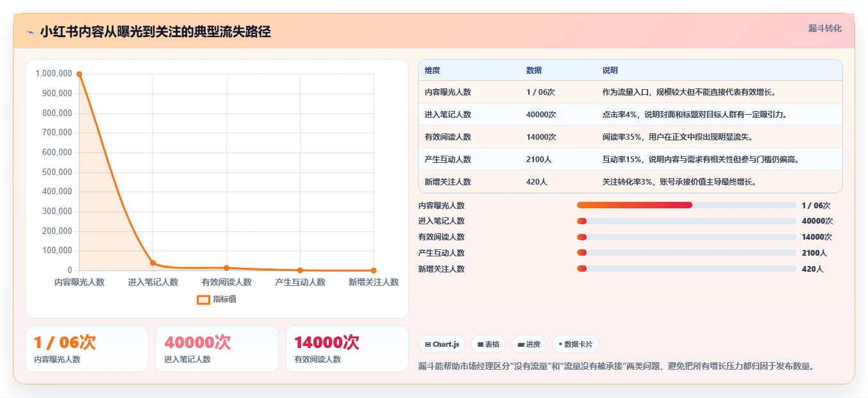868x398 pixels.
Task: Select the 进度 chip
Action: tap(529, 344)
